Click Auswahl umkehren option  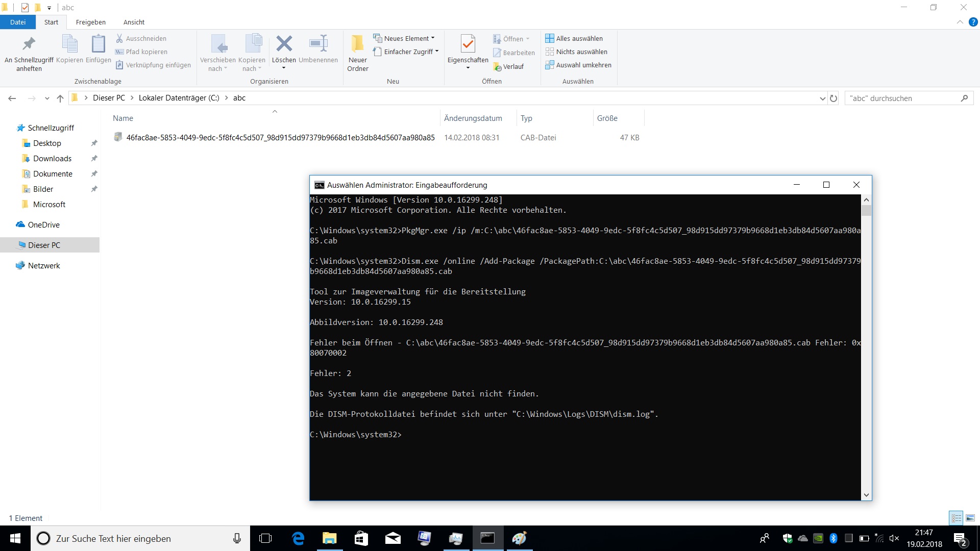point(578,65)
